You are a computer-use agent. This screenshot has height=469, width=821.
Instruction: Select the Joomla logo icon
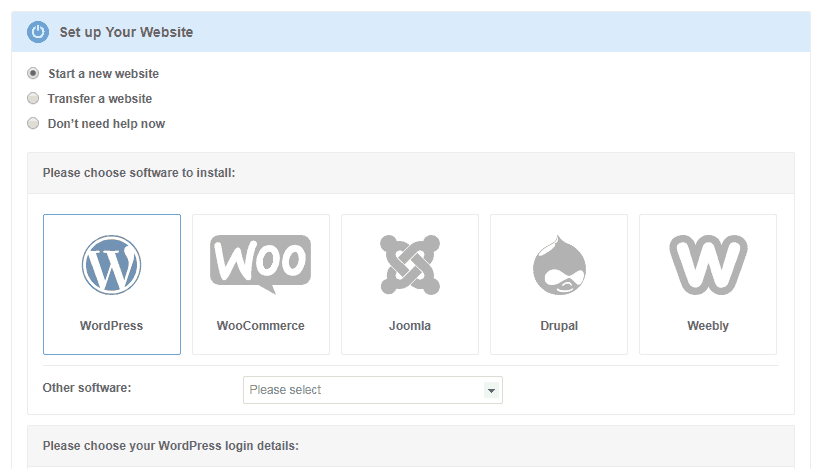tap(410, 264)
